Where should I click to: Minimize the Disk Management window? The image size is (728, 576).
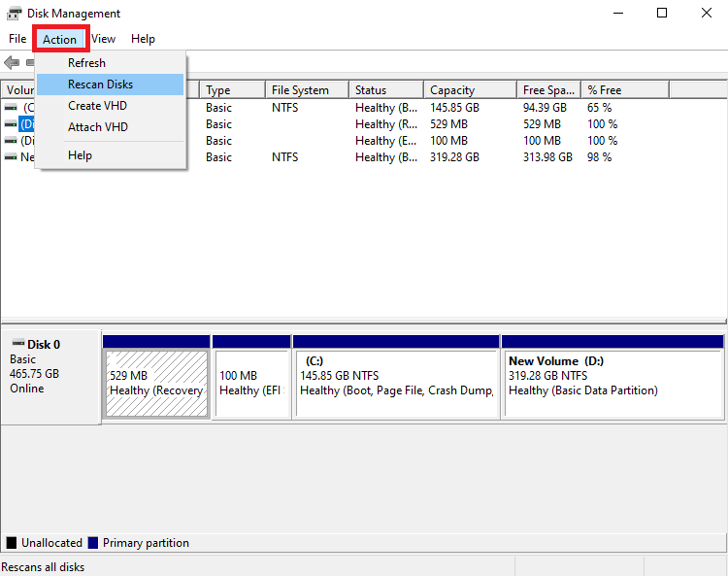(618, 13)
